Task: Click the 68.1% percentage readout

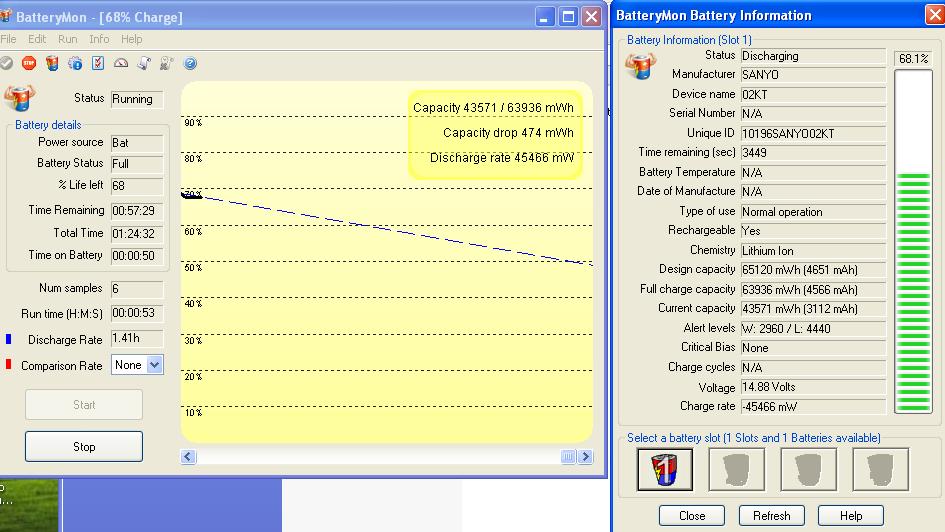Action: (x=913, y=58)
